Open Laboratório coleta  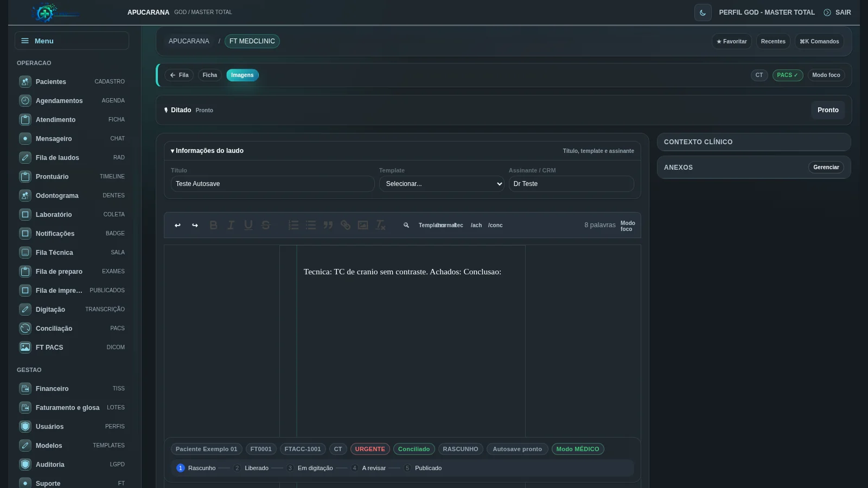tap(72, 215)
